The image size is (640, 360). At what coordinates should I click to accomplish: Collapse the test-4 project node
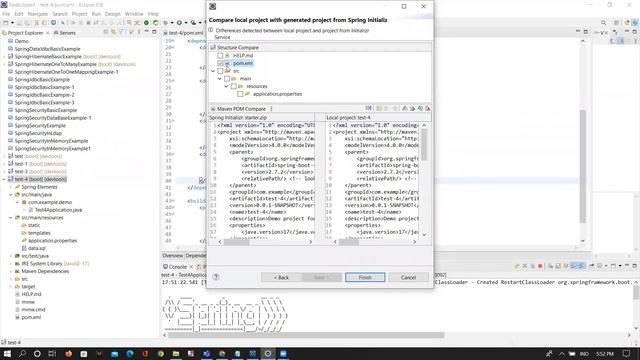pos(4,179)
